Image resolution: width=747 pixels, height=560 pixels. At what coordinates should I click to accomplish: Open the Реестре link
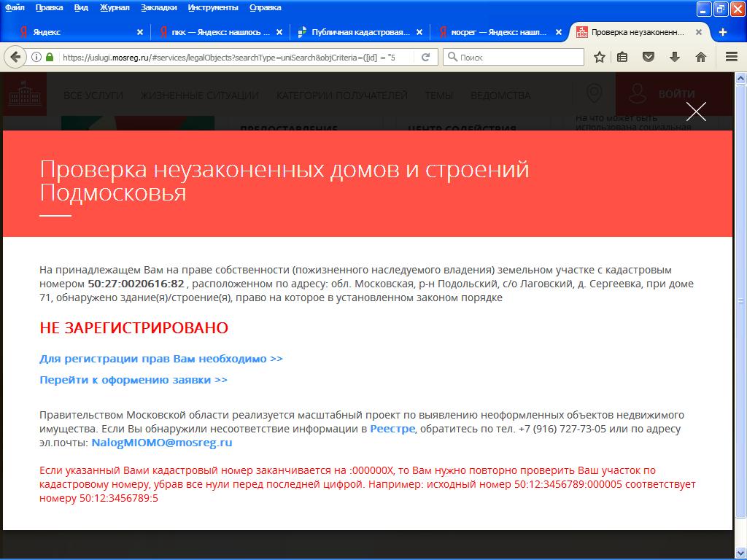tap(392, 429)
